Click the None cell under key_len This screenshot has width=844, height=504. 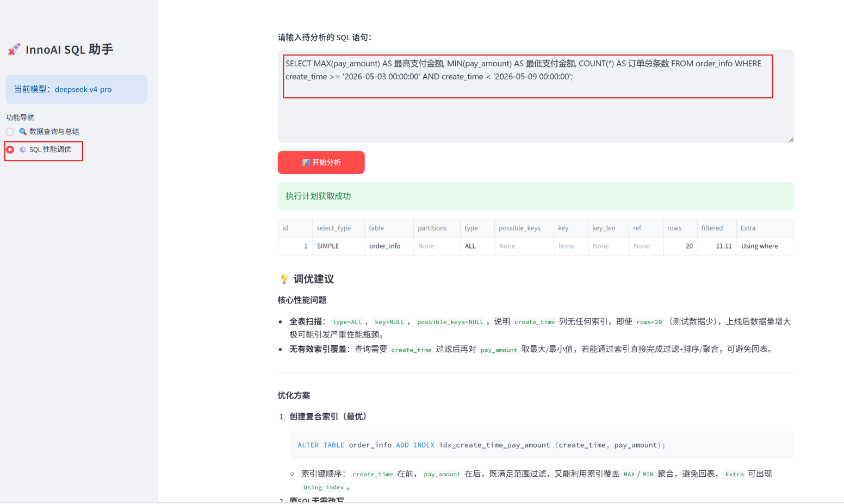point(609,246)
